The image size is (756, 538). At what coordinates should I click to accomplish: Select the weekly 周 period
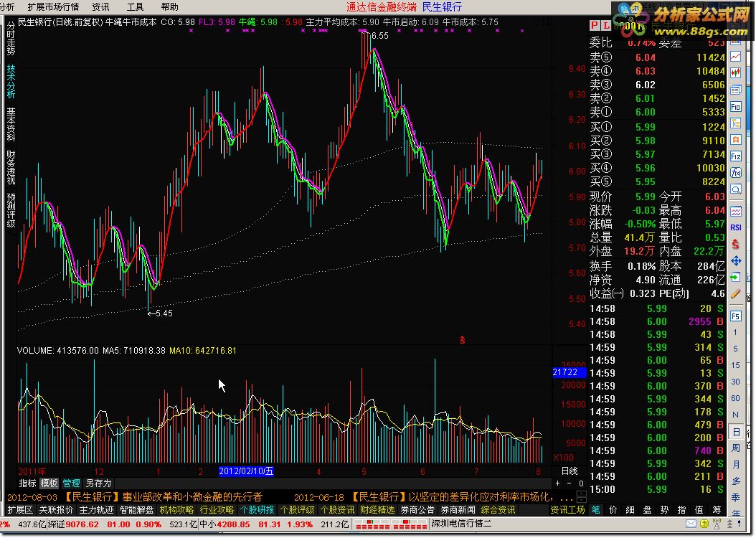(736, 448)
